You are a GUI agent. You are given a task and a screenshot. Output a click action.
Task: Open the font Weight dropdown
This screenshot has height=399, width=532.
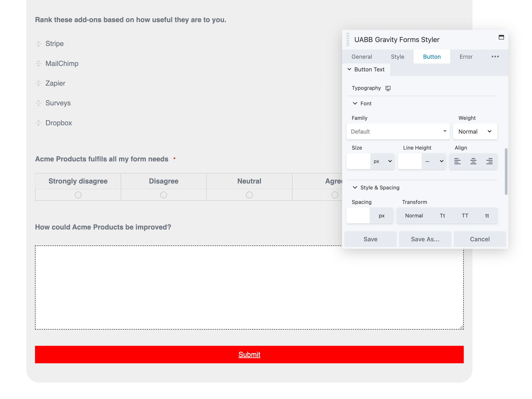pos(475,131)
